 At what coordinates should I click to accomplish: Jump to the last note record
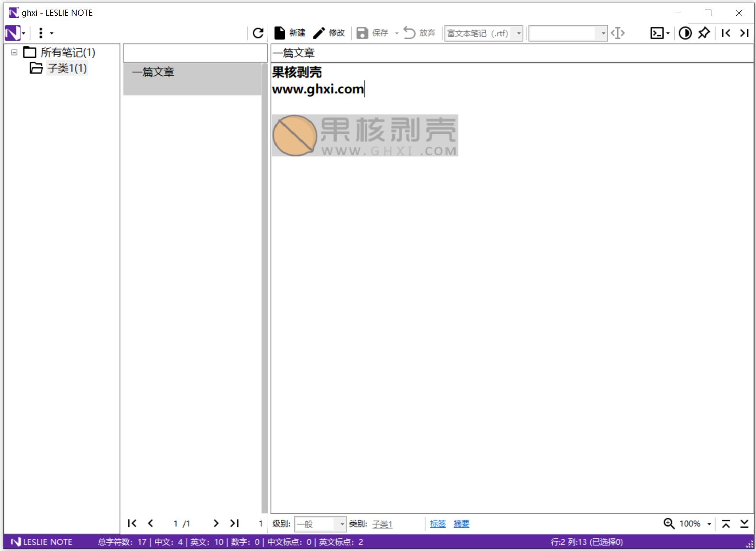(x=234, y=523)
